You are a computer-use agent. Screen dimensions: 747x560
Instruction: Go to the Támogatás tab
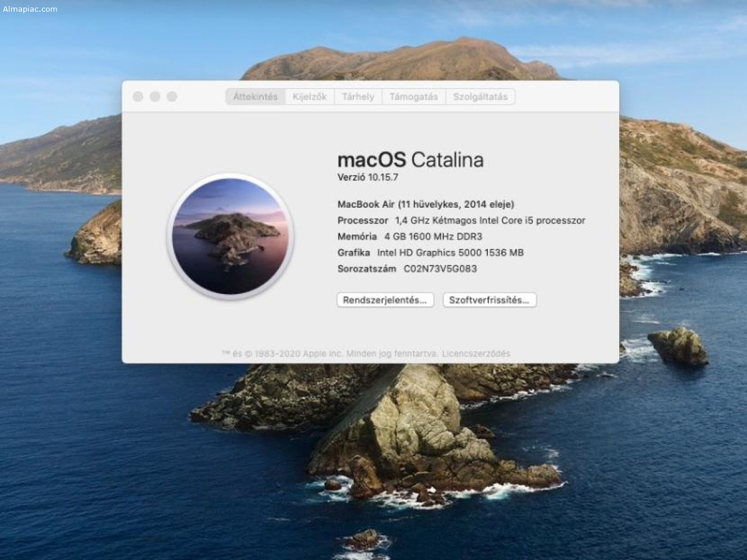pos(413,97)
